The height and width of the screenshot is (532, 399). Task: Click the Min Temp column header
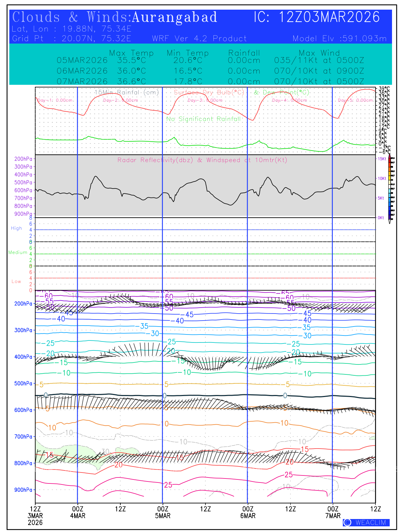(188, 53)
